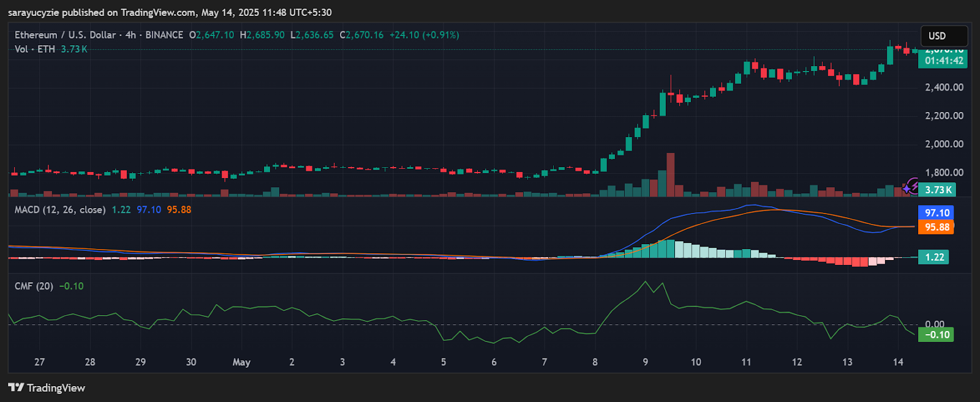Click the May label on time axis
The image size is (980, 402).
click(x=241, y=362)
